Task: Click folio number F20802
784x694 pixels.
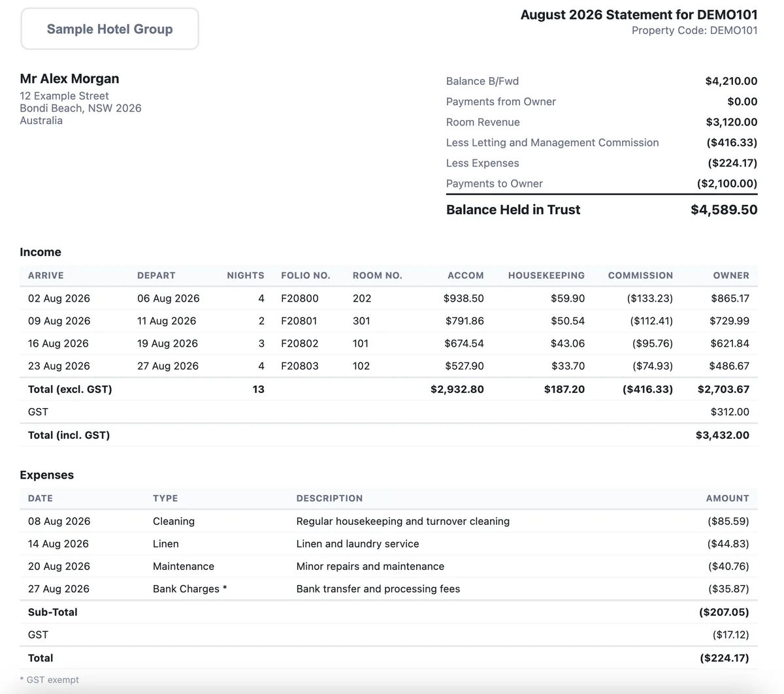Action: 300,343
